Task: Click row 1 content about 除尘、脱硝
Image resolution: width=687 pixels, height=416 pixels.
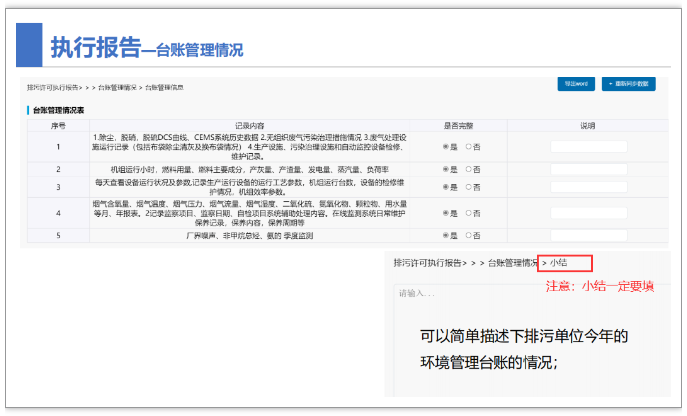Action: click(249, 147)
